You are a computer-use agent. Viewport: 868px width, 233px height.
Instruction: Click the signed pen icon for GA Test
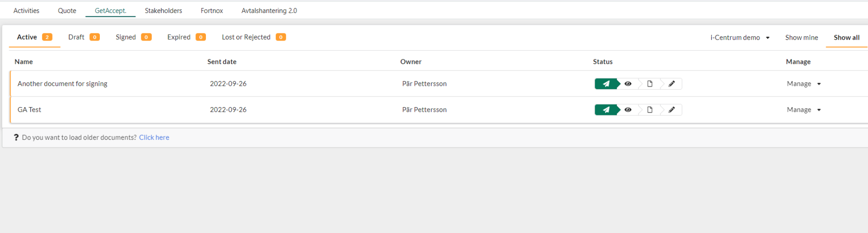pyautogui.click(x=671, y=110)
